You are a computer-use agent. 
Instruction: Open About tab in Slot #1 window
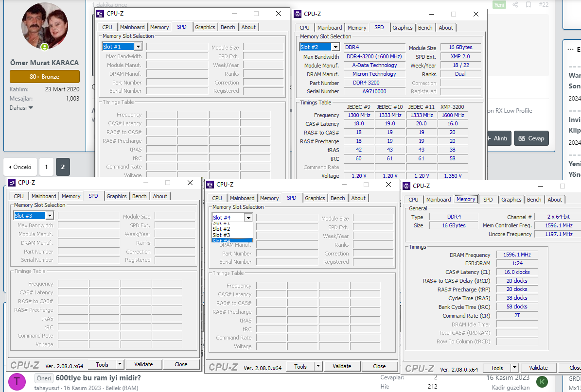(x=248, y=27)
